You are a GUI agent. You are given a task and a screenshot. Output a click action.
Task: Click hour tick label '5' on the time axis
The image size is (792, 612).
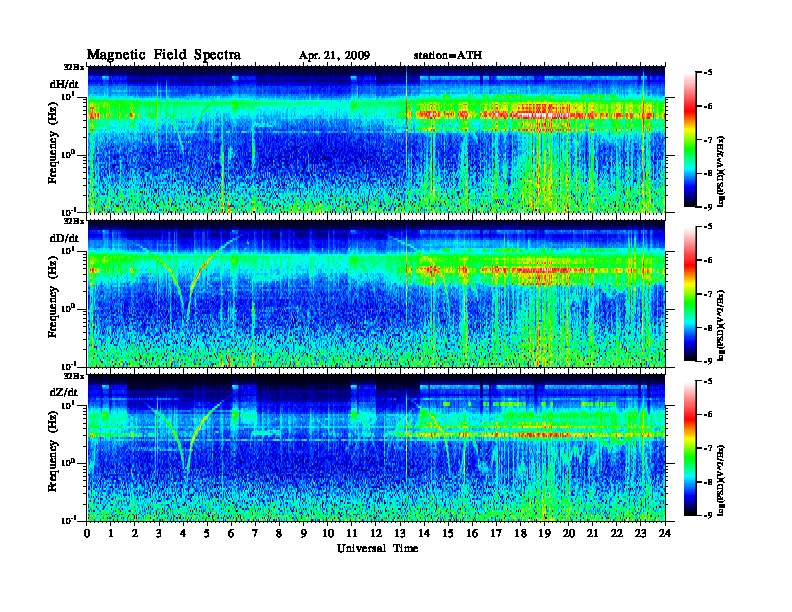207,534
